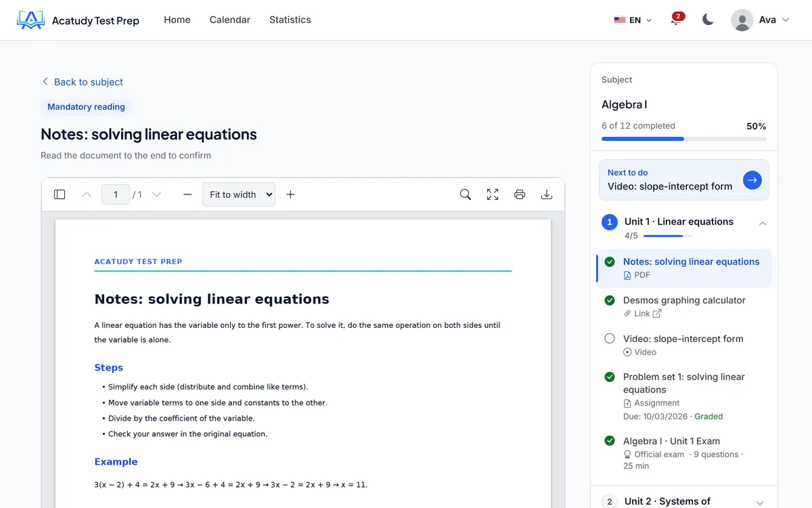Open the Ava user menu chevron

click(x=786, y=20)
